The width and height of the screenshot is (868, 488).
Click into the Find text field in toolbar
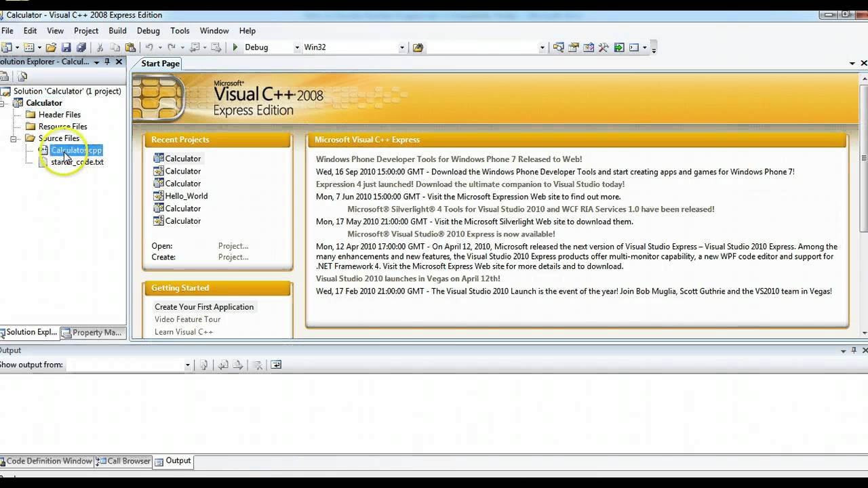point(482,47)
